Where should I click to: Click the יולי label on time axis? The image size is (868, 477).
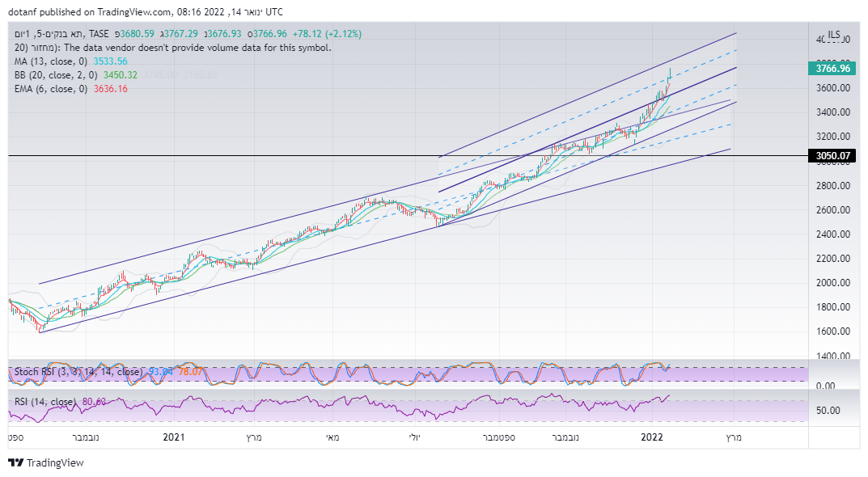click(414, 437)
